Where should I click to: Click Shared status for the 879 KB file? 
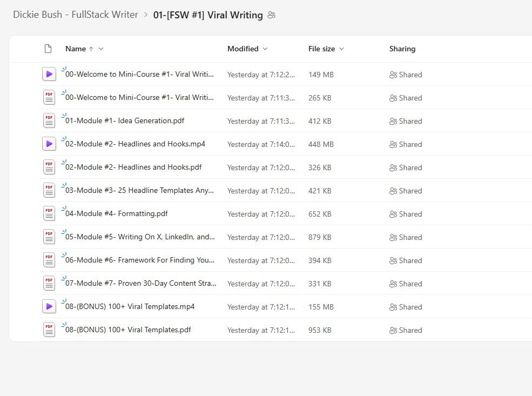[x=406, y=238]
